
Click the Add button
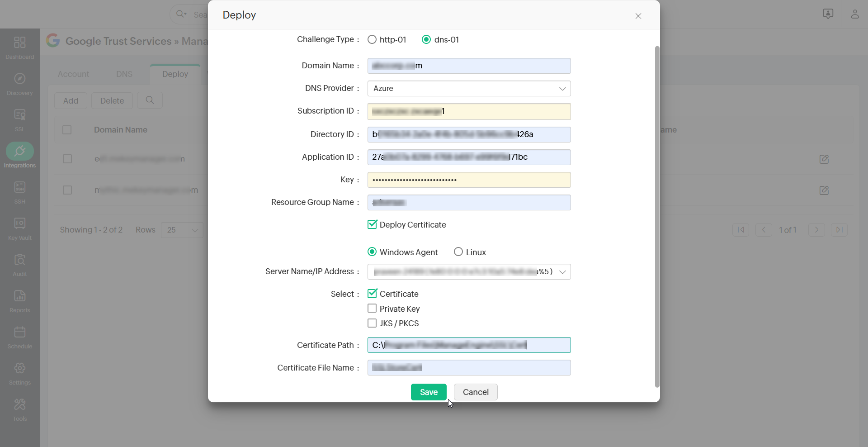click(71, 100)
